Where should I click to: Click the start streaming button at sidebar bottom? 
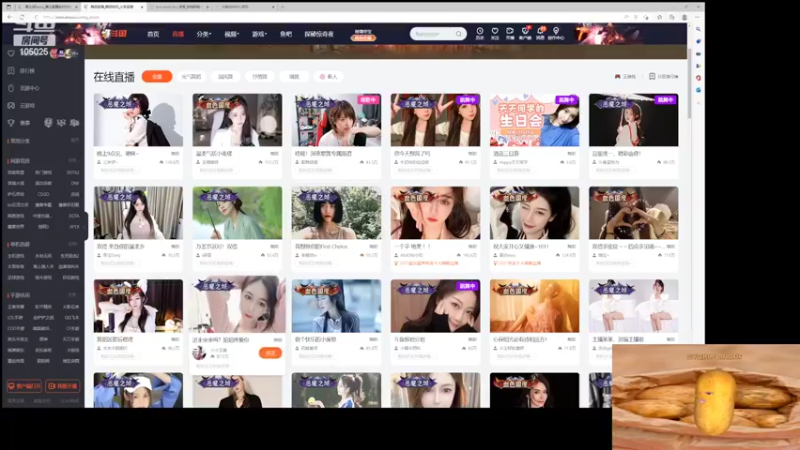click(63, 386)
